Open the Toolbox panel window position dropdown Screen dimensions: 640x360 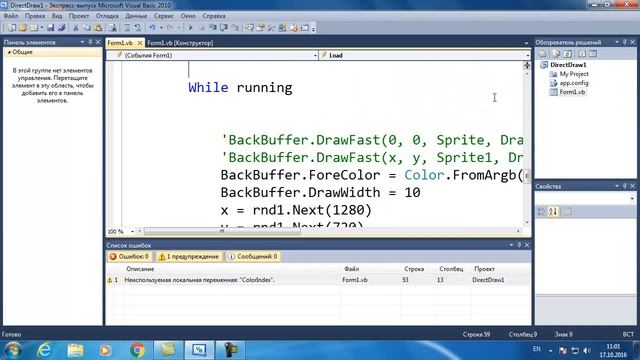pyautogui.click(x=82, y=42)
